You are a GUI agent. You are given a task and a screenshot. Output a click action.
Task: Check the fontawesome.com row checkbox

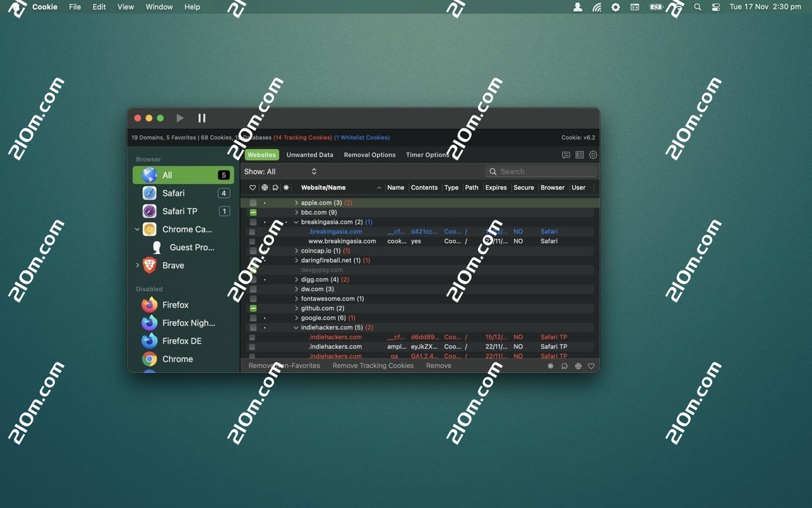253,299
